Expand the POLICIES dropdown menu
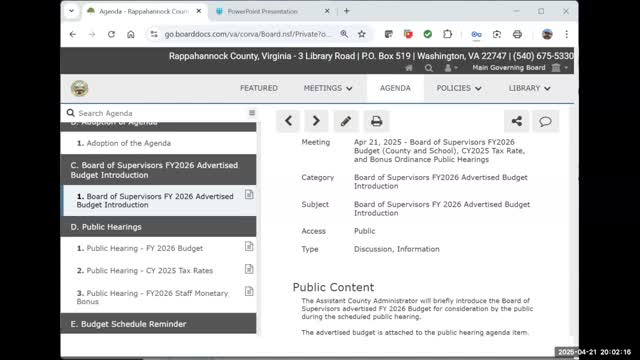Image resolution: width=640 pixels, height=360 pixels. click(459, 88)
